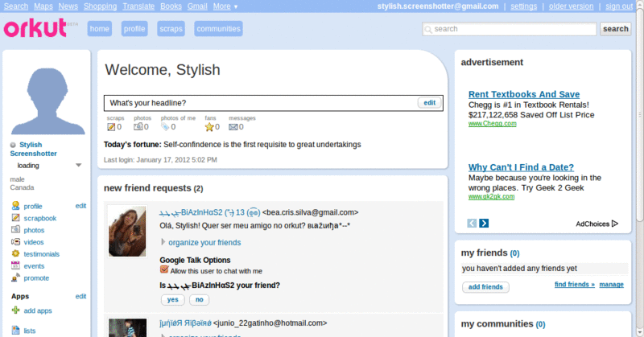644x337 pixels.
Task: Click the green plus add apps icon
Action: pyautogui.click(x=15, y=310)
